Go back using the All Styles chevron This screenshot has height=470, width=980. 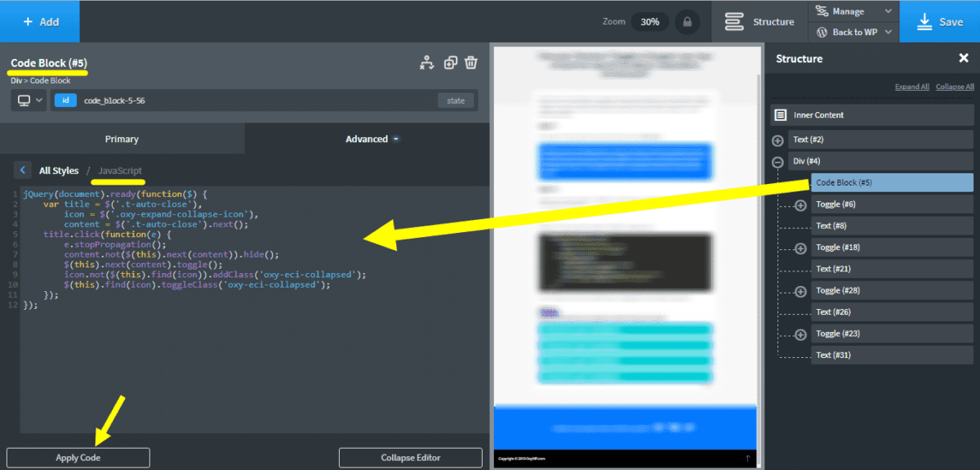(24, 171)
